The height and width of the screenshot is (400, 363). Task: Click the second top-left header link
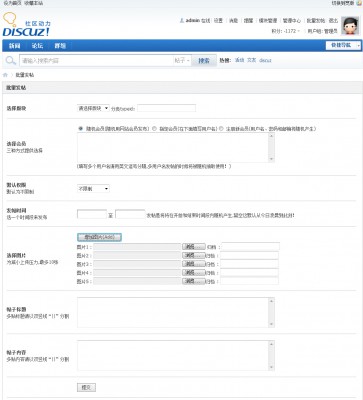pyautogui.click(x=33, y=3)
